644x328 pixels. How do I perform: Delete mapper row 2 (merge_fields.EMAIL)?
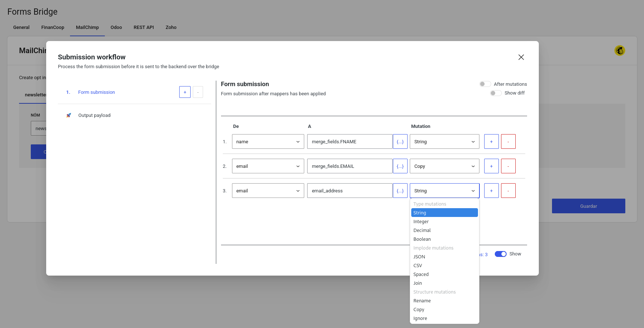(508, 166)
